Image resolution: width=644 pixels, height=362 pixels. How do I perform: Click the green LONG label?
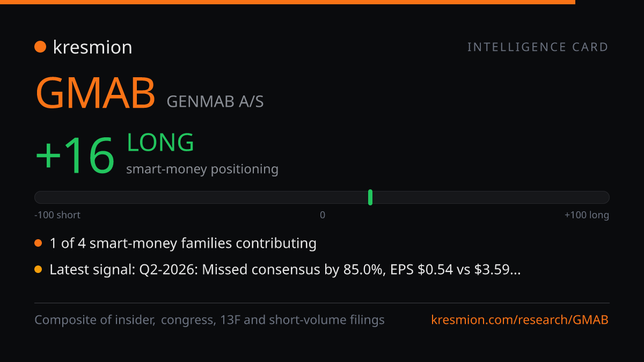(160, 143)
